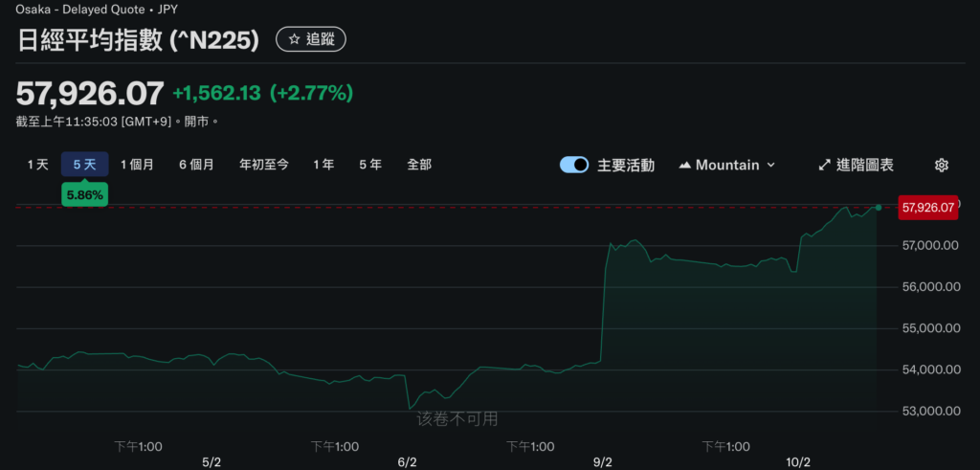
Task: Select the 5天 time range
Action: point(84,165)
